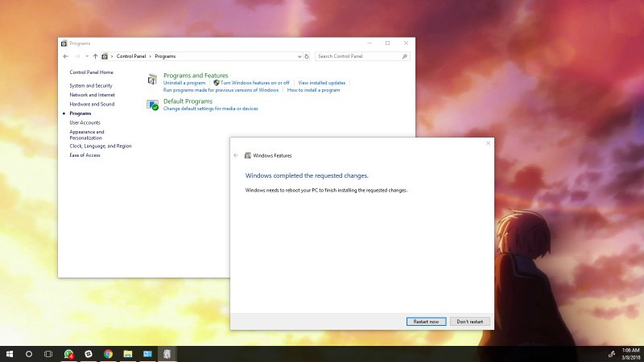
Task: Open File Explorer from the taskbar
Action: tap(128, 354)
